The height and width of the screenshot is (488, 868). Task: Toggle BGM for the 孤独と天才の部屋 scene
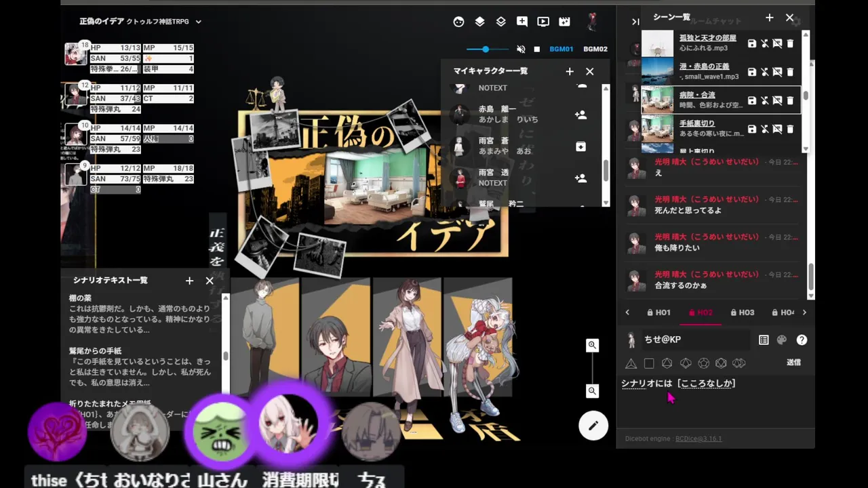pos(764,43)
